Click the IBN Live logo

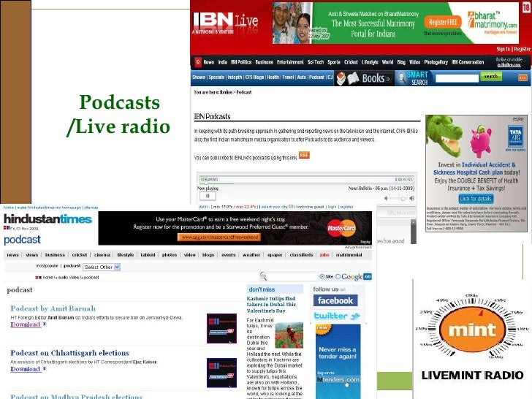point(226,23)
